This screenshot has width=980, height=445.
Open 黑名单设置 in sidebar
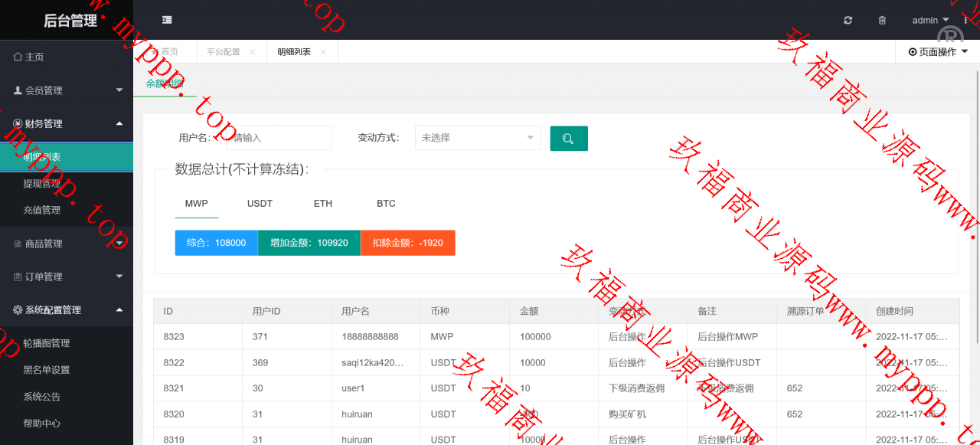pyautogui.click(x=47, y=370)
